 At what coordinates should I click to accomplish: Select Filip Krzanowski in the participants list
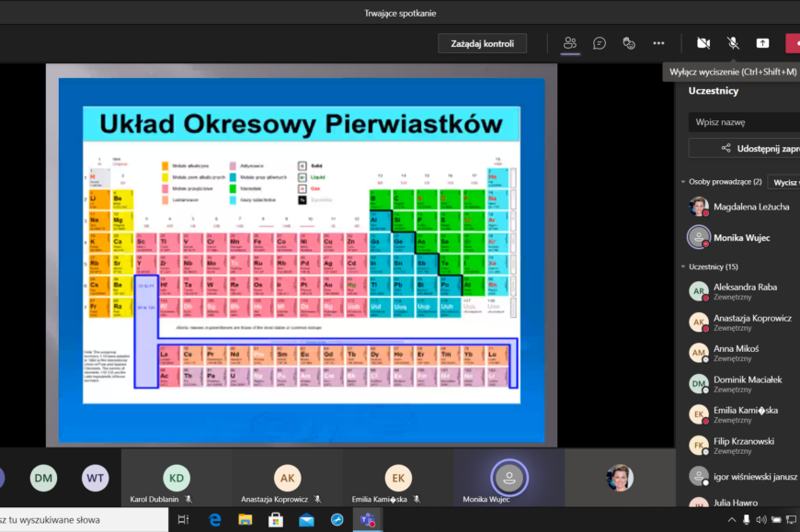pos(743,446)
